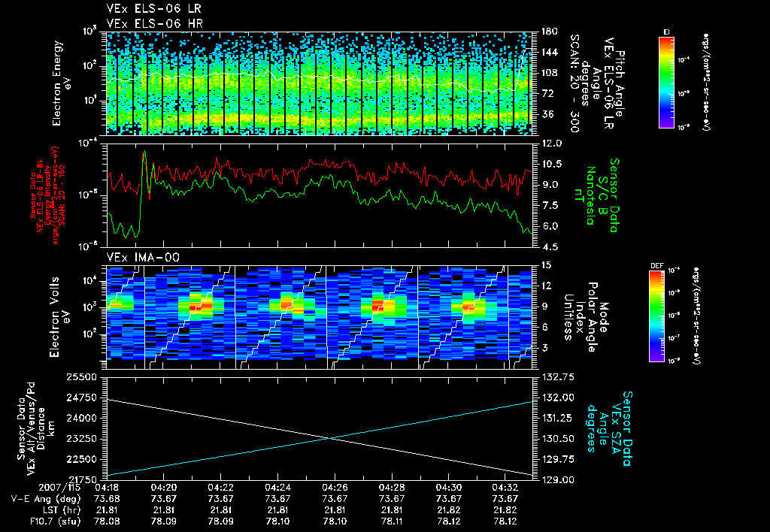This screenshot has height=532, width=770.
Task: Click the green B-field spike near 04:19
Action: (x=144, y=153)
